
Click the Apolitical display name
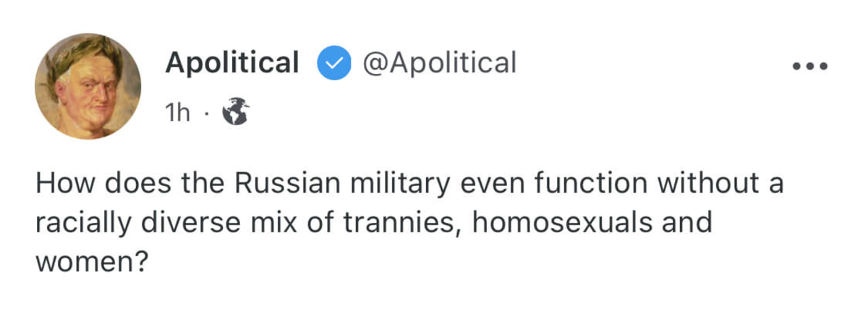click(231, 64)
